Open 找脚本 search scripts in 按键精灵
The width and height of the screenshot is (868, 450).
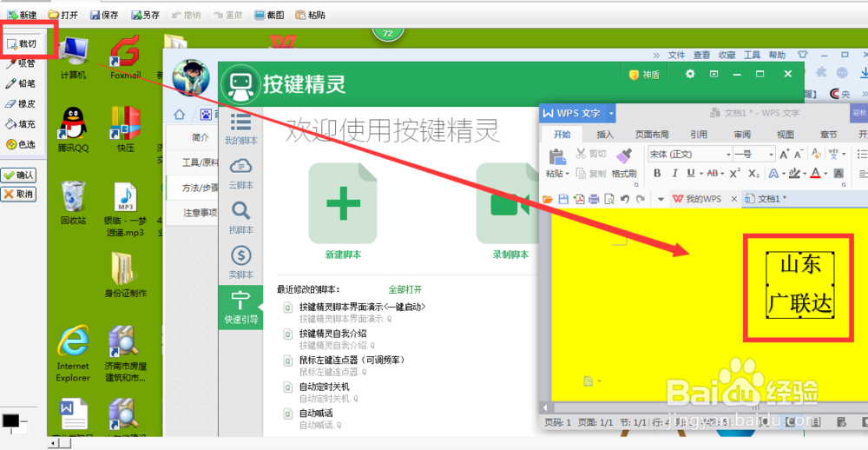pyautogui.click(x=240, y=218)
